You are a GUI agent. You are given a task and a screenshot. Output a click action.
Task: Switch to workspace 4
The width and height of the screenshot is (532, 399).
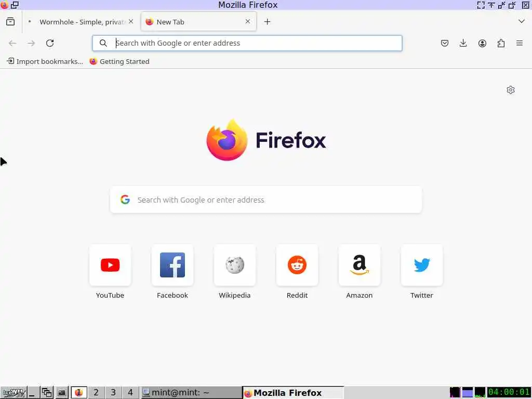click(x=130, y=393)
